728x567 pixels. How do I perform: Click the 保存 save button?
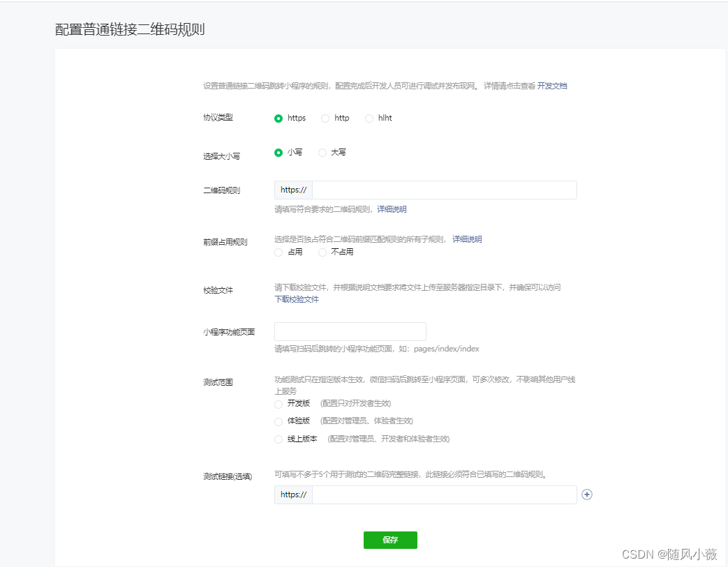coord(389,540)
